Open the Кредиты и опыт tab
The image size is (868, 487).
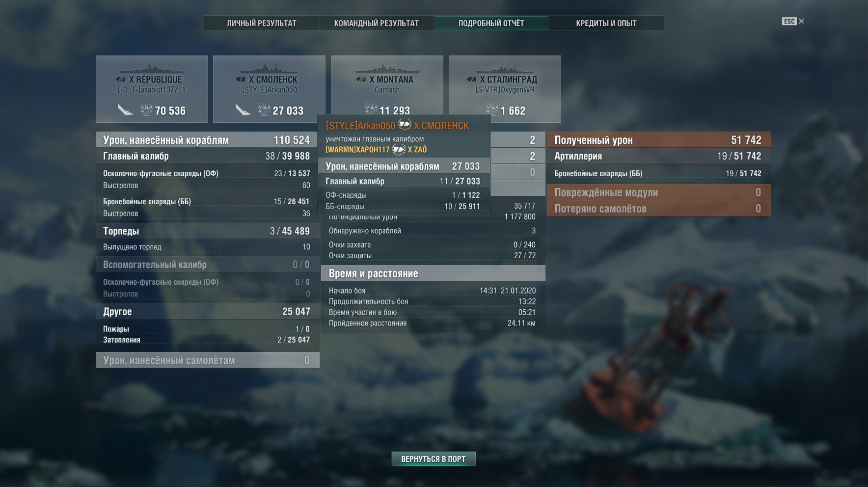pos(606,23)
